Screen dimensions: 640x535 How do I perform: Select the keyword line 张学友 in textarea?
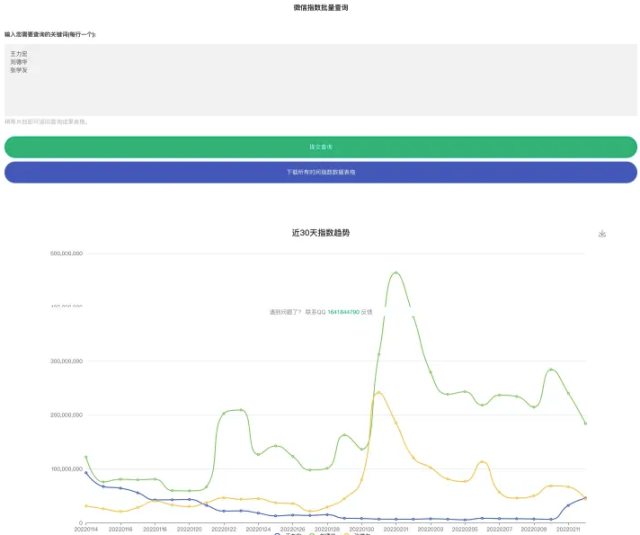(19, 70)
